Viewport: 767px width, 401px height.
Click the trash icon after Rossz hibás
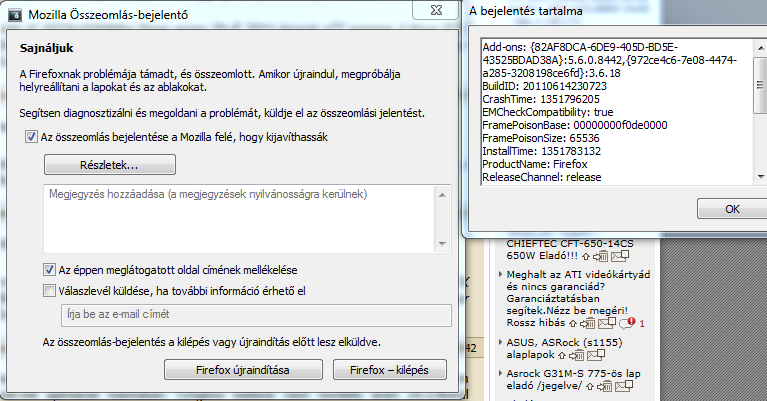(587, 323)
